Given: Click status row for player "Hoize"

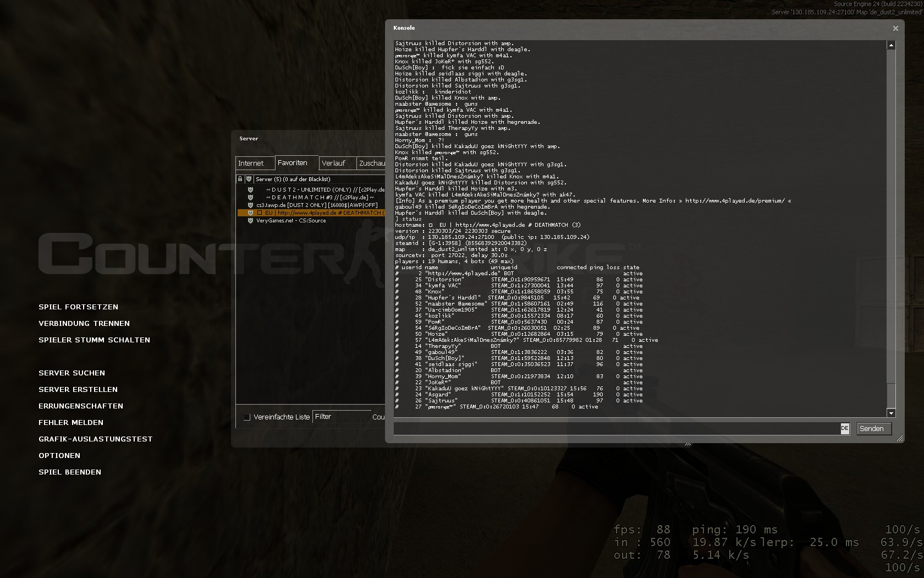Looking at the screenshot, I should 519,334.
